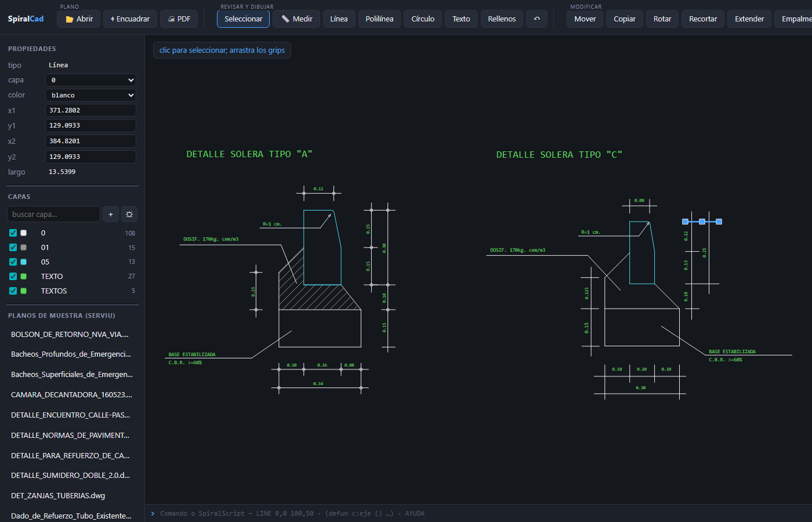Open sample Bacheos_Superficiales_de_Emergen
Viewport: 812px width, 522px height.
point(72,375)
